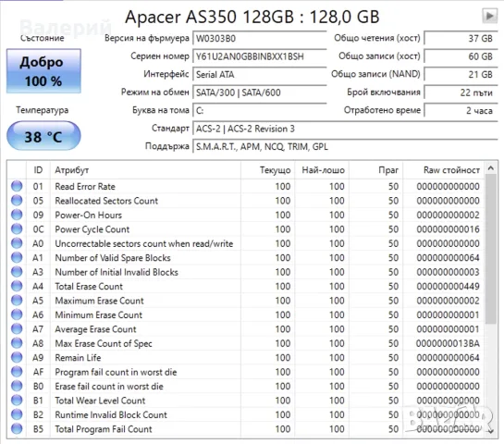Click the 38 °C temperature button
Image resolution: width=504 pixels, height=444 pixels.
(43, 136)
